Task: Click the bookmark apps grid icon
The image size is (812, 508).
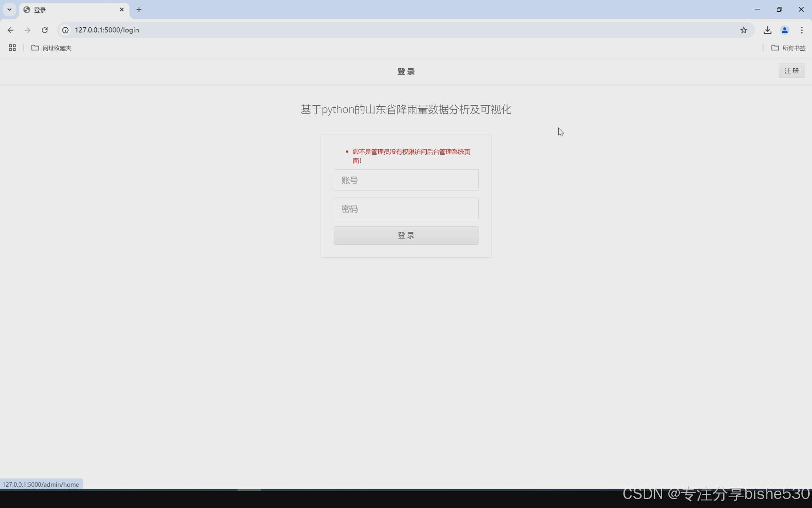Action: click(x=12, y=48)
